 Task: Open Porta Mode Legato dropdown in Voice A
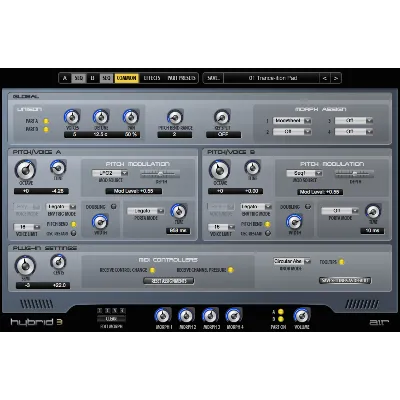(x=146, y=211)
